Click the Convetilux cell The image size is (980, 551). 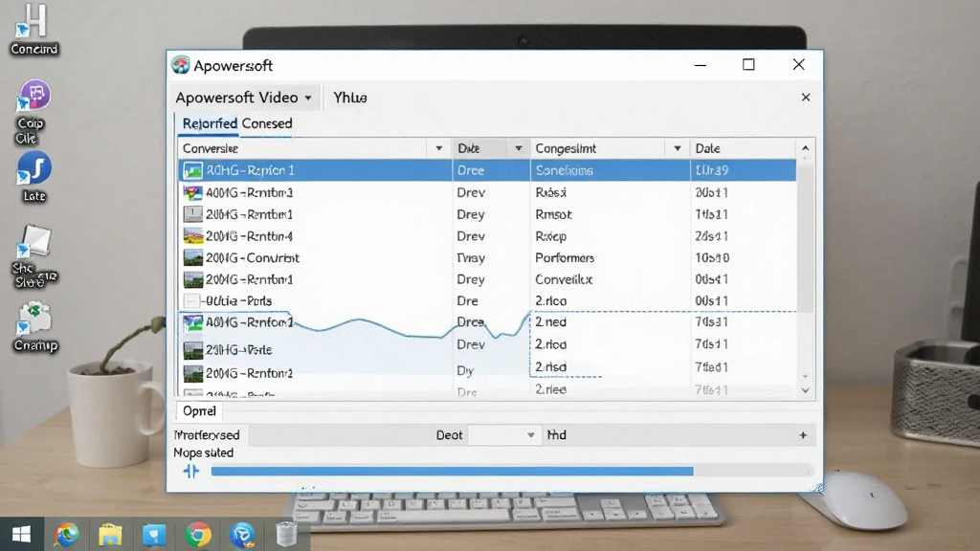tap(563, 279)
